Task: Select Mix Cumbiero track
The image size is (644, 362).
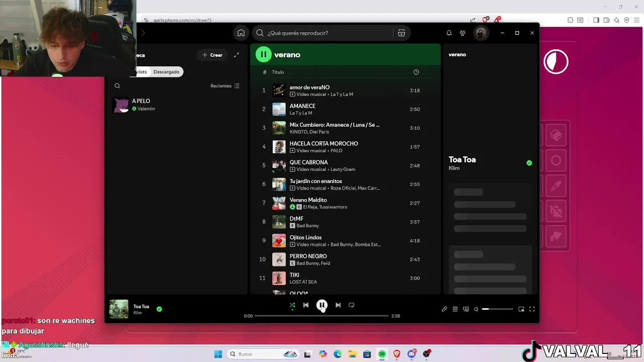Action: click(345, 128)
